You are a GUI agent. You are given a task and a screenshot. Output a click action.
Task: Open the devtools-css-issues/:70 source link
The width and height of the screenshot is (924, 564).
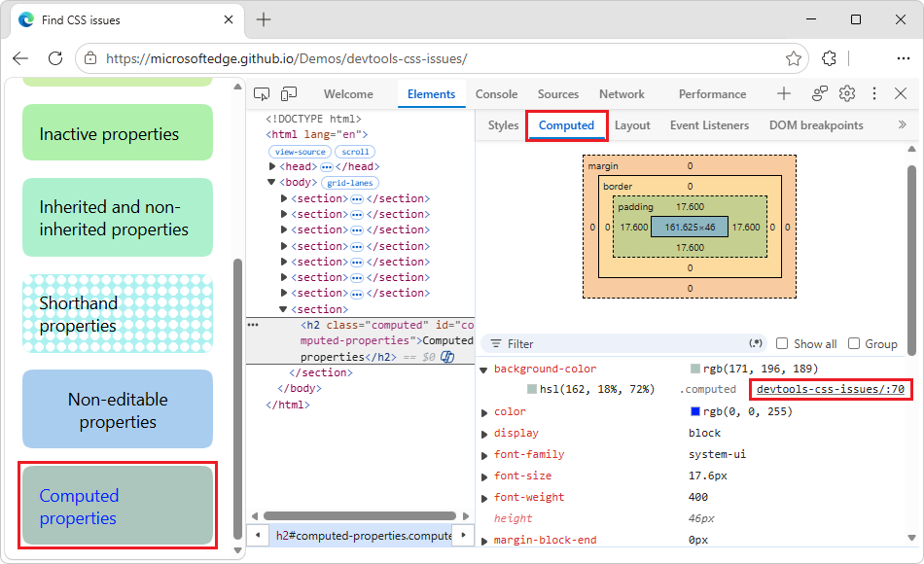[831, 389]
